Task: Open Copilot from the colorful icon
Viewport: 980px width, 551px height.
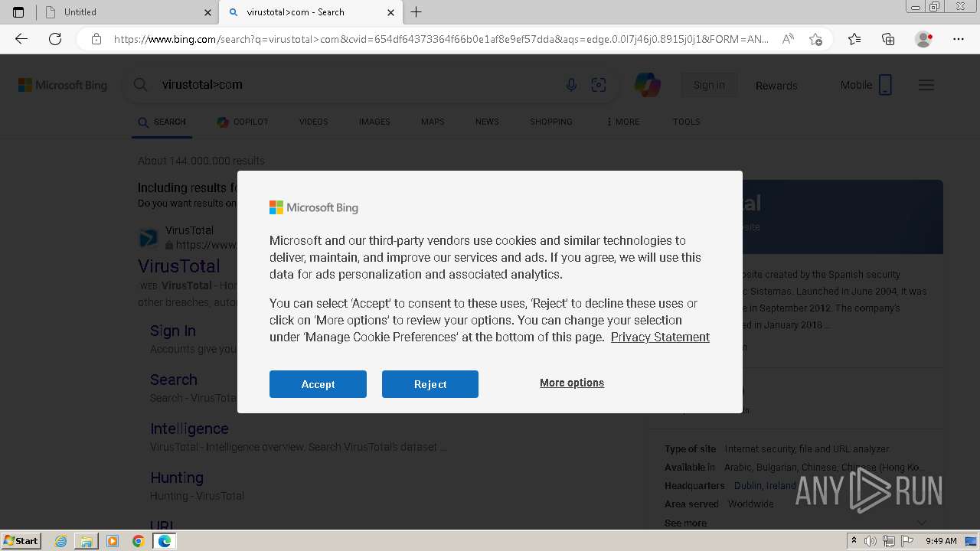Action: pos(648,85)
